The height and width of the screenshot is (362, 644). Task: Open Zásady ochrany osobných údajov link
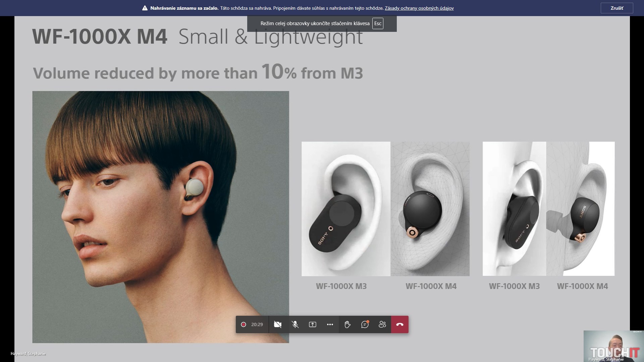pos(419,8)
